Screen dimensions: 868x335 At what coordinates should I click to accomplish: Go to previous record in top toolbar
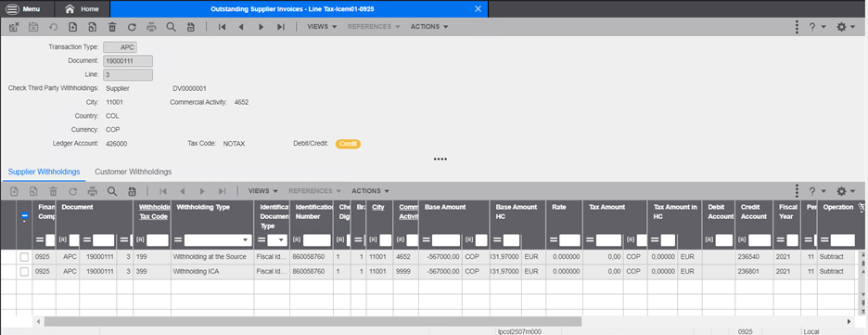241,27
